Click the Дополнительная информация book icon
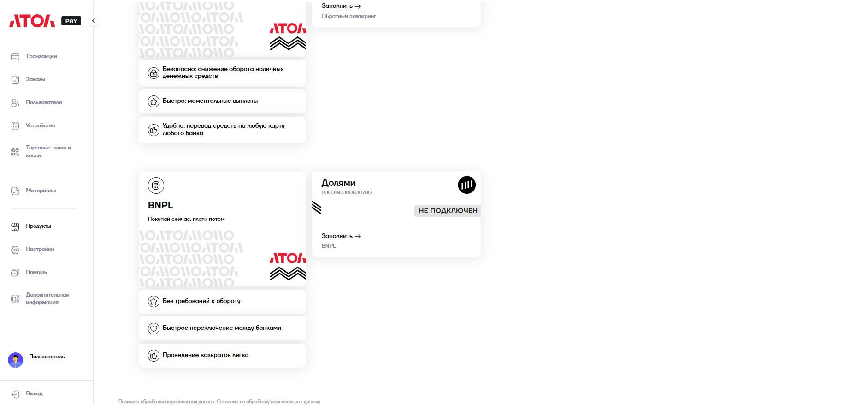 point(15,299)
